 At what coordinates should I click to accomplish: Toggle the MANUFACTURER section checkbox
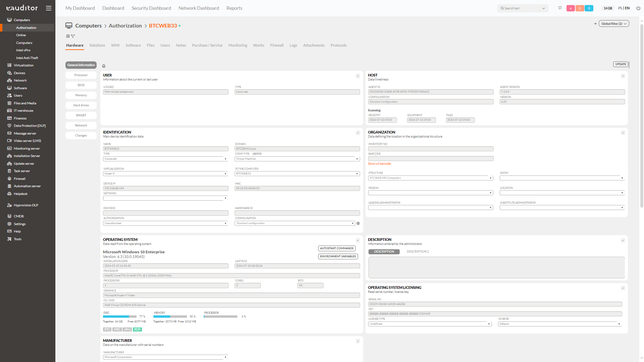coord(358,341)
